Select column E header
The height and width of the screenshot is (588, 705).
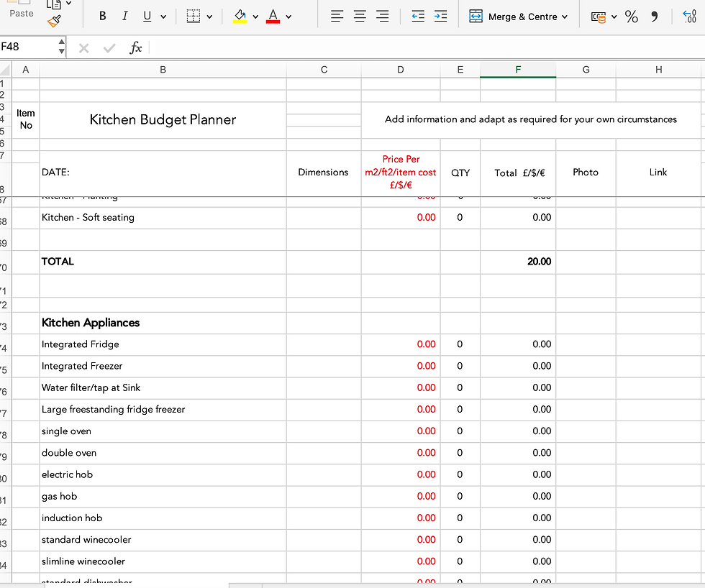point(460,70)
